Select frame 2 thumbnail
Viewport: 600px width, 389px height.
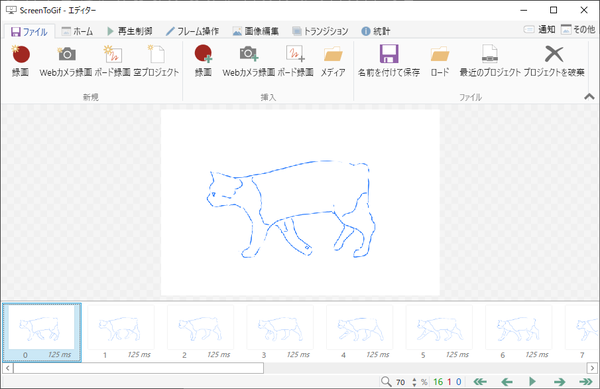click(x=201, y=332)
